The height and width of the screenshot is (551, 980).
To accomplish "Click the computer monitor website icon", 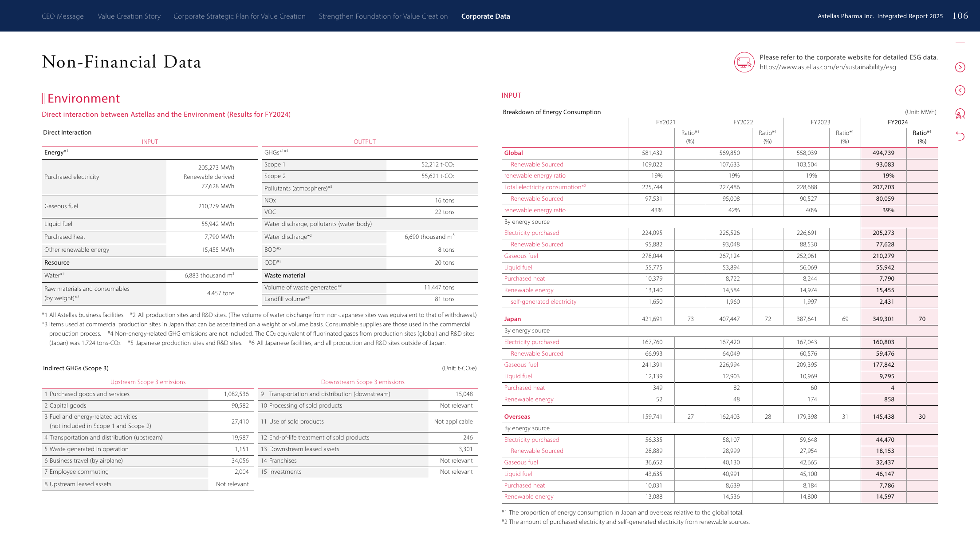I will tap(744, 62).
